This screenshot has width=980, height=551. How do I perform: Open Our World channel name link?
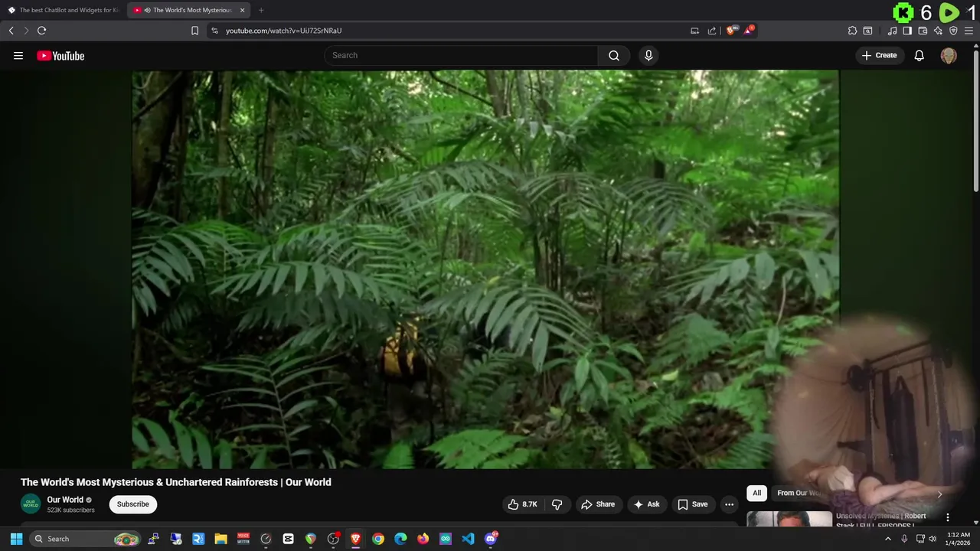(x=65, y=500)
